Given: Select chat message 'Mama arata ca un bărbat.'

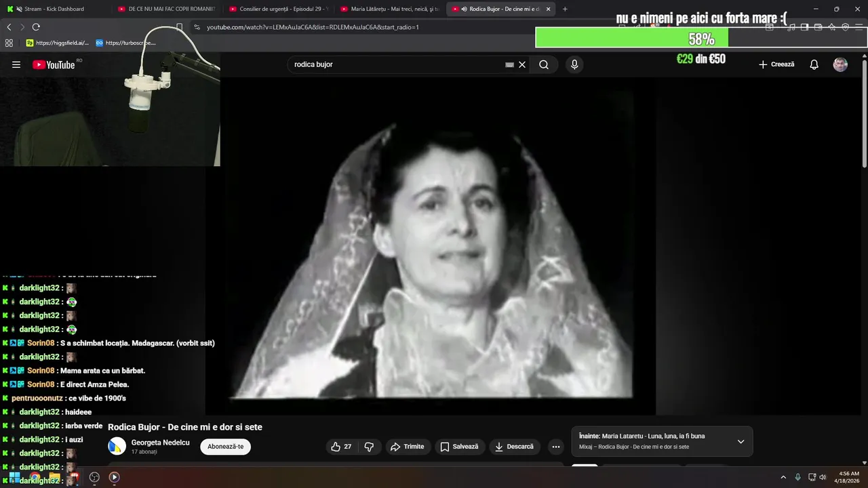Looking at the screenshot, I should [102, 371].
